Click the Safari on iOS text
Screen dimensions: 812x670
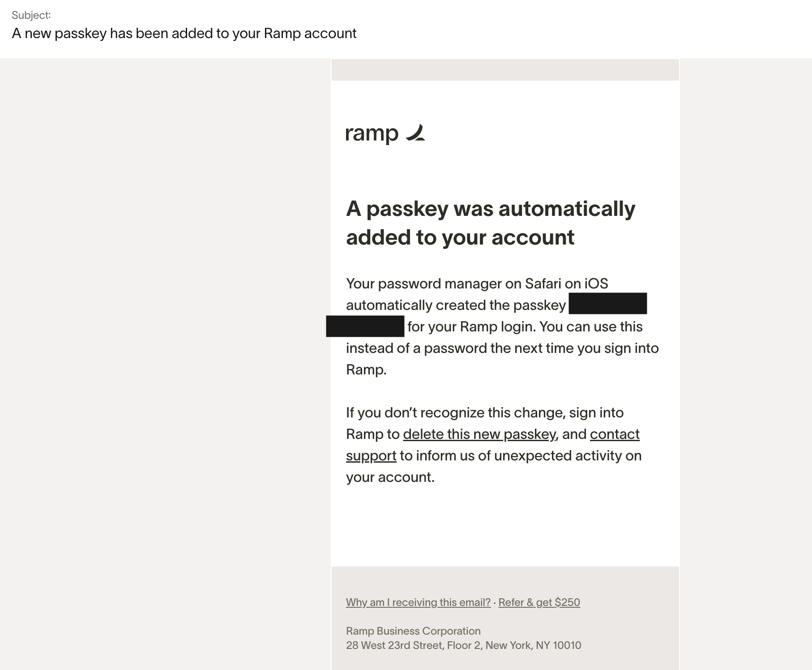566,283
